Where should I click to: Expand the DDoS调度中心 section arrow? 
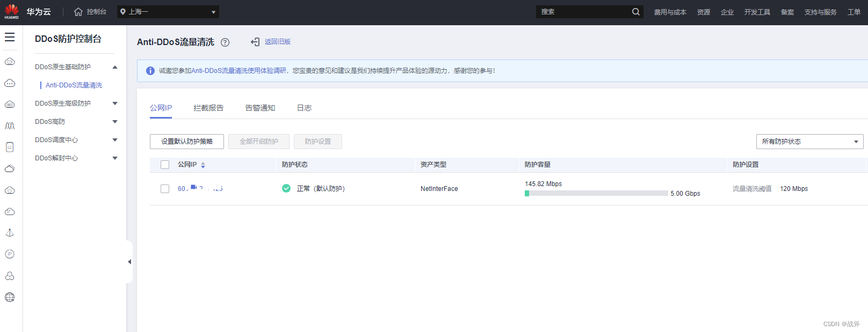[x=115, y=140]
